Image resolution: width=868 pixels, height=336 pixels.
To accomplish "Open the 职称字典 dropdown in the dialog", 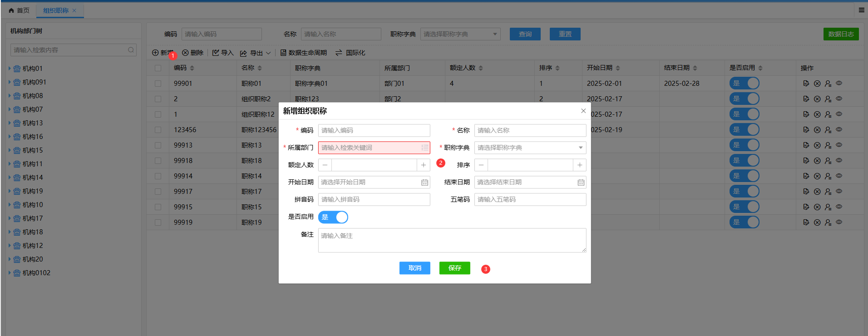I will click(530, 148).
